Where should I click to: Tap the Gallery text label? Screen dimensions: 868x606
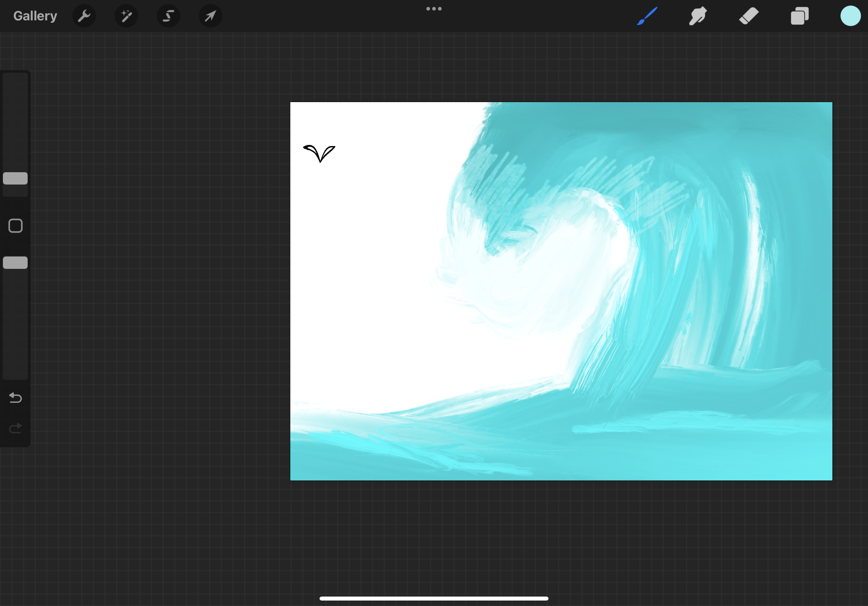tap(35, 16)
